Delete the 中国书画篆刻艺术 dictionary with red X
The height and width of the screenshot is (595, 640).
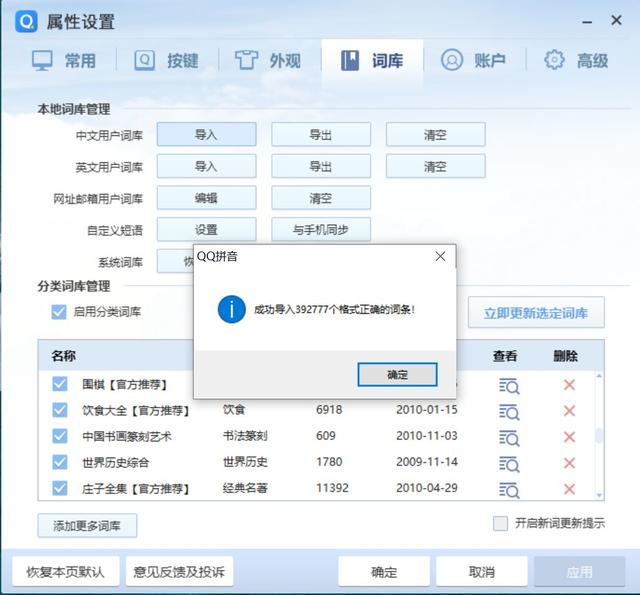coord(569,437)
